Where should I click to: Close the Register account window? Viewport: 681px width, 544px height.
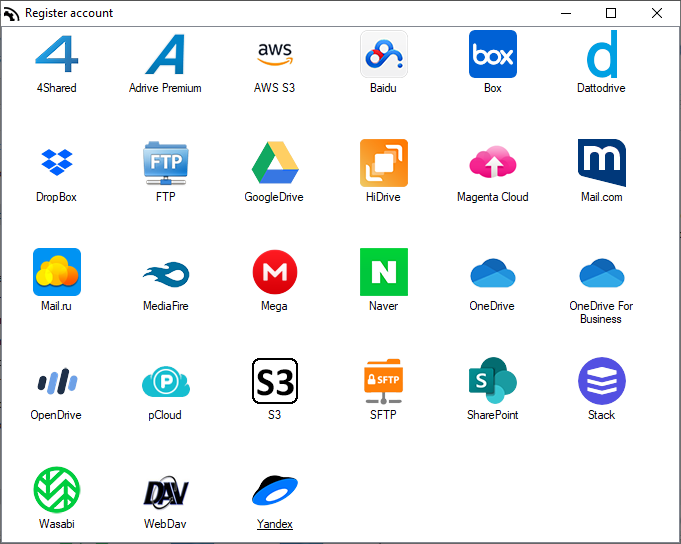tap(657, 13)
